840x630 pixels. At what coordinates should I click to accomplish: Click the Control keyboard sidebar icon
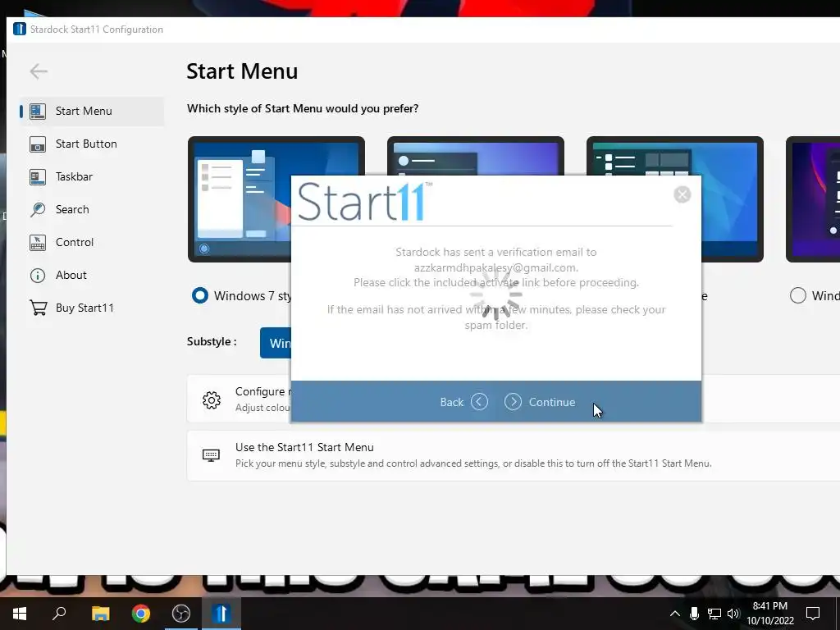(x=38, y=242)
